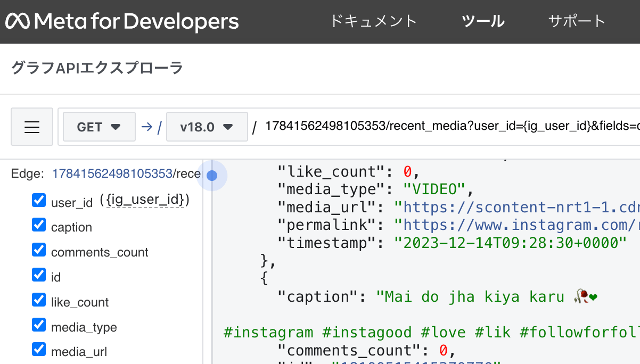Uncheck the user_id field checkbox
Viewport: 640px width, 364px height.
coord(39,200)
